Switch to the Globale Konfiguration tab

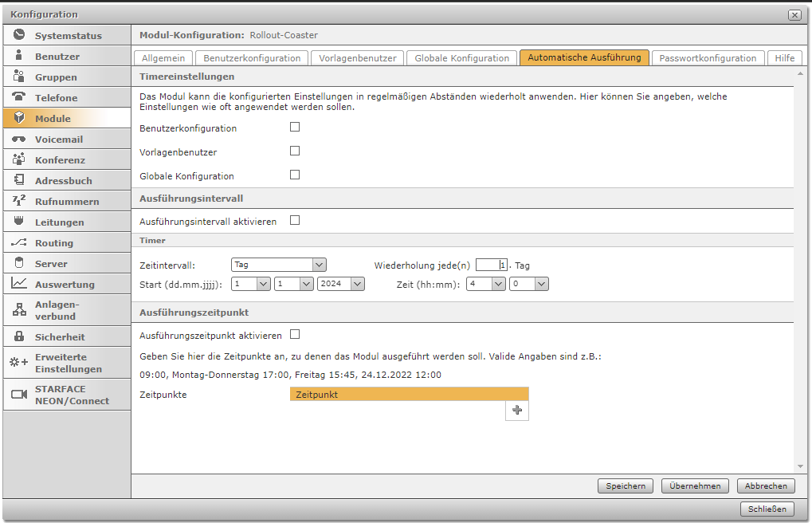pos(461,58)
